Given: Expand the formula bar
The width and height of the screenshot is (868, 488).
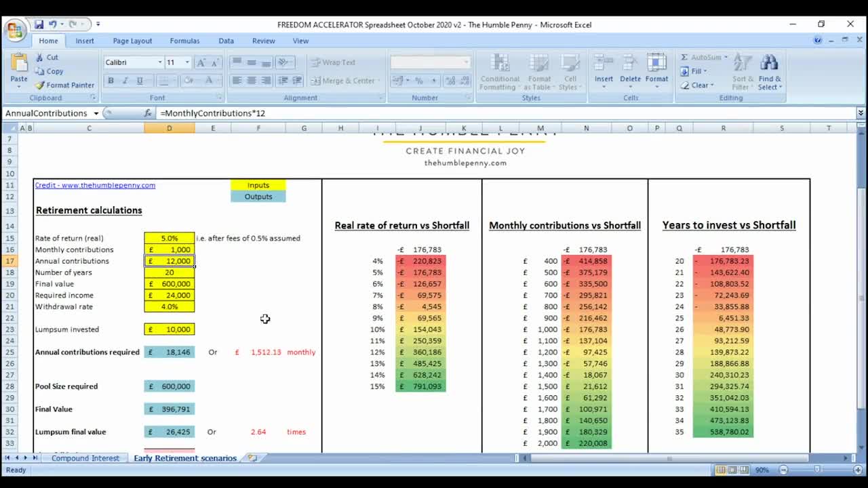Looking at the screenshot, I should click(861, 113).
